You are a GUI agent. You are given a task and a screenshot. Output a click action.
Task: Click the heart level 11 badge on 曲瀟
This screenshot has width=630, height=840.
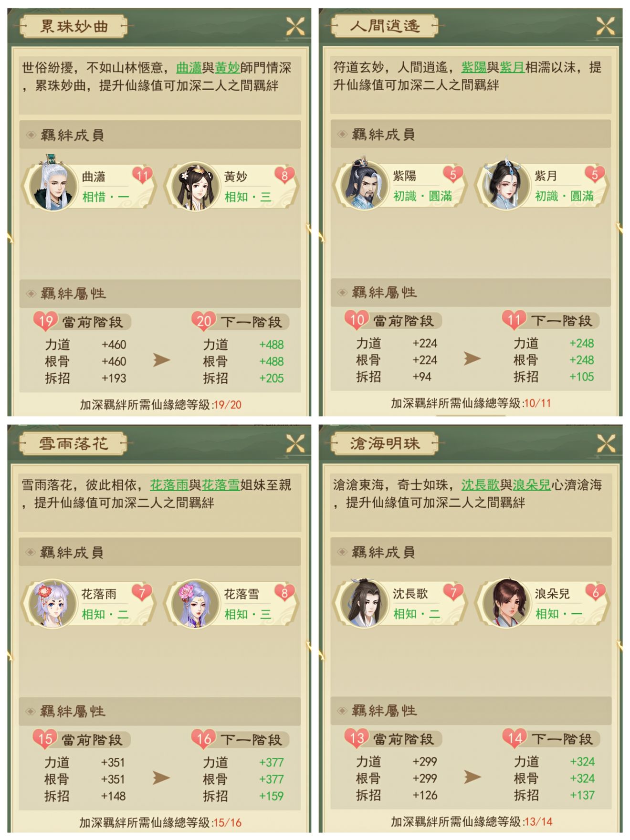coord(142,176)
